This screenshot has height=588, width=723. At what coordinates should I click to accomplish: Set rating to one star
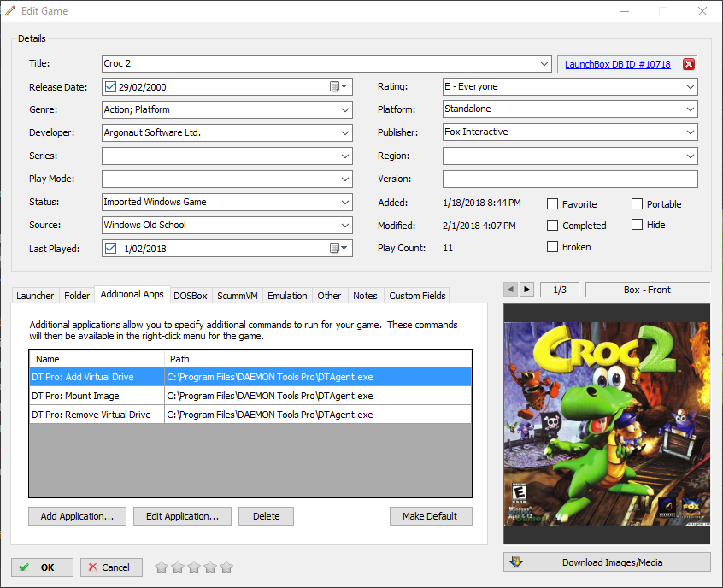[x=162, y=567]
